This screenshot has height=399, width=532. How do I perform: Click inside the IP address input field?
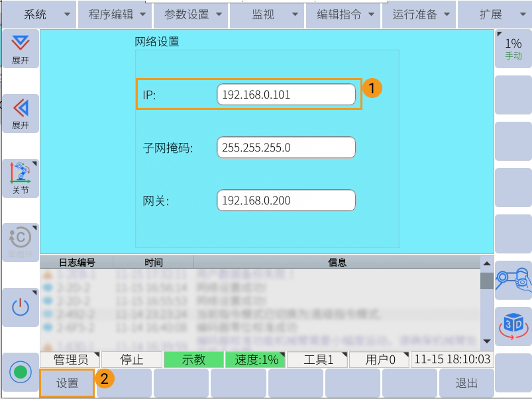pyautogui.click(x=286, y=94)
